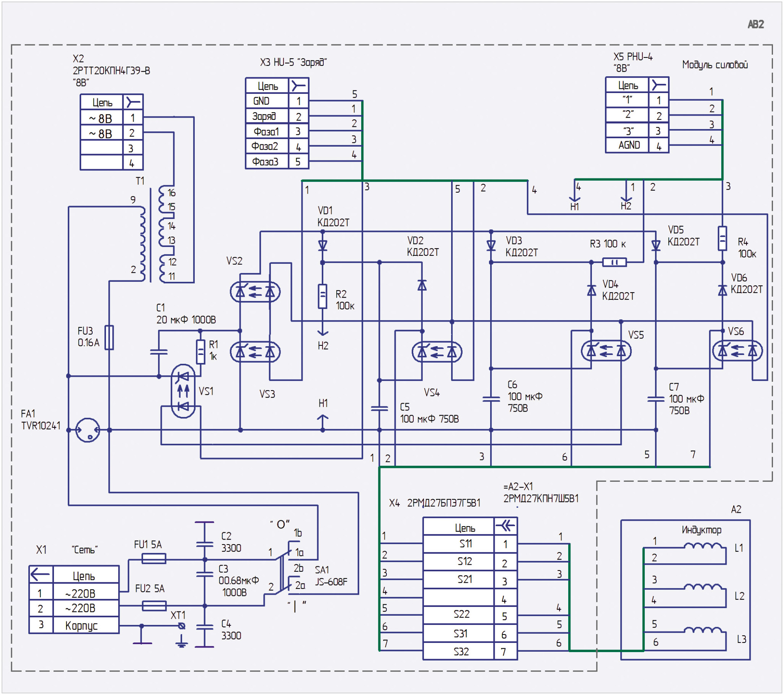Select the FA1 TVR10241 varistor symbol
Screen dimensions: 784x695
(88, 430)
